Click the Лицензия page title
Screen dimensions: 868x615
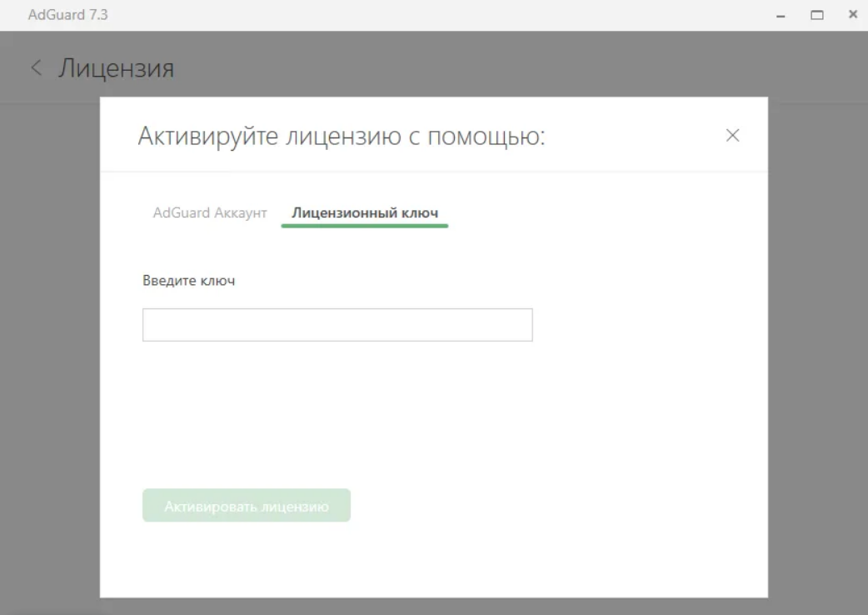[116, 68]
